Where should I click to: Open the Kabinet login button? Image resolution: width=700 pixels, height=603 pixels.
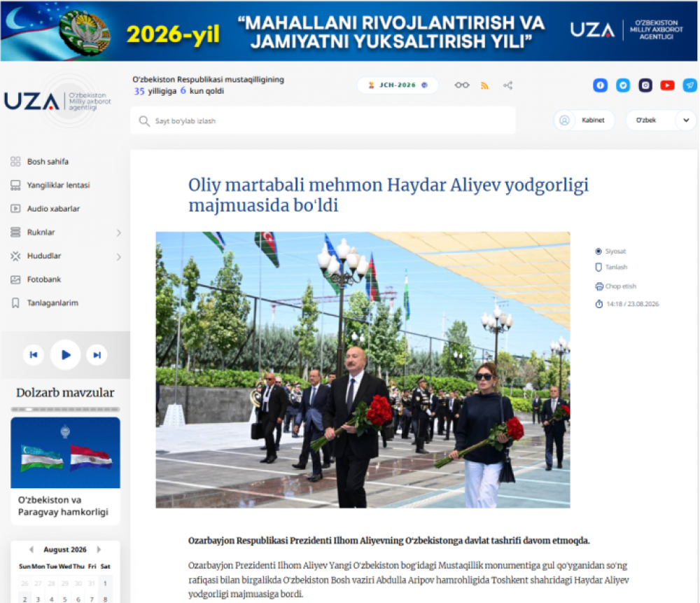(x=584, y=120)
